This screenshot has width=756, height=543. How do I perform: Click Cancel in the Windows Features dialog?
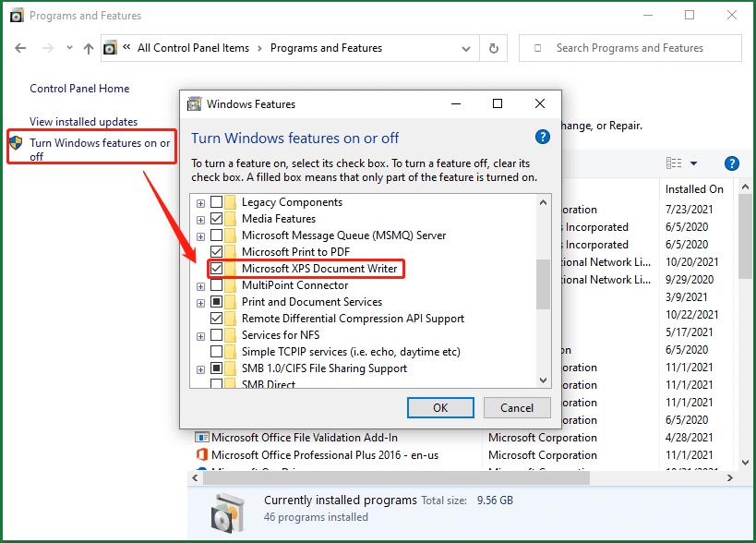tap(517, 408)
